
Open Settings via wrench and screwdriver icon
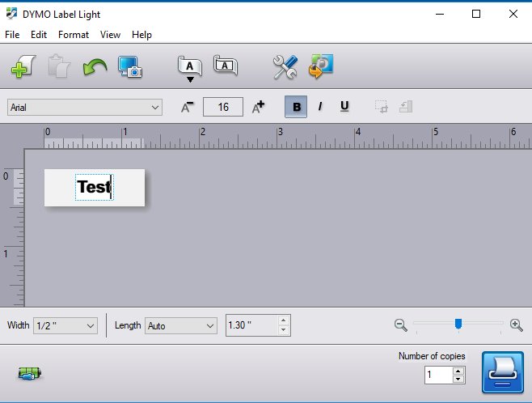point(285,67)
